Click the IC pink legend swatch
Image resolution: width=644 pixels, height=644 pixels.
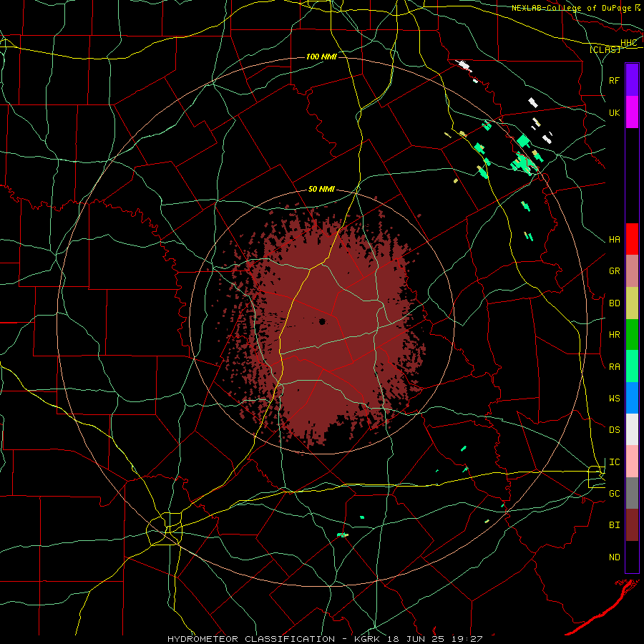coord(632,462)
